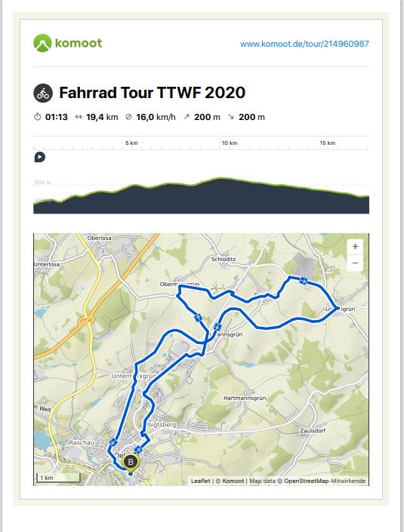The width and height of the screenshot is (404, 532).
Task: Open the OpenStreetMap-Mitwirkende link
Action: pyautogui.click(x=325, y=481)
